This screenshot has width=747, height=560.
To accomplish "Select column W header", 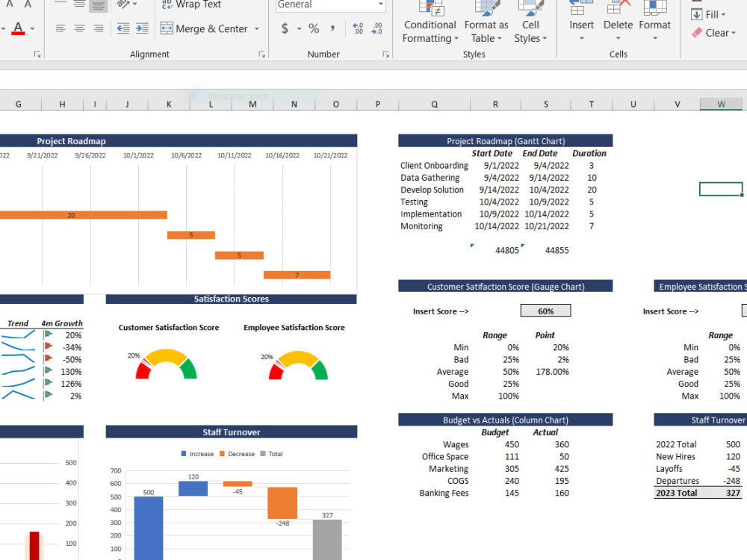I will tap(721, 104).
